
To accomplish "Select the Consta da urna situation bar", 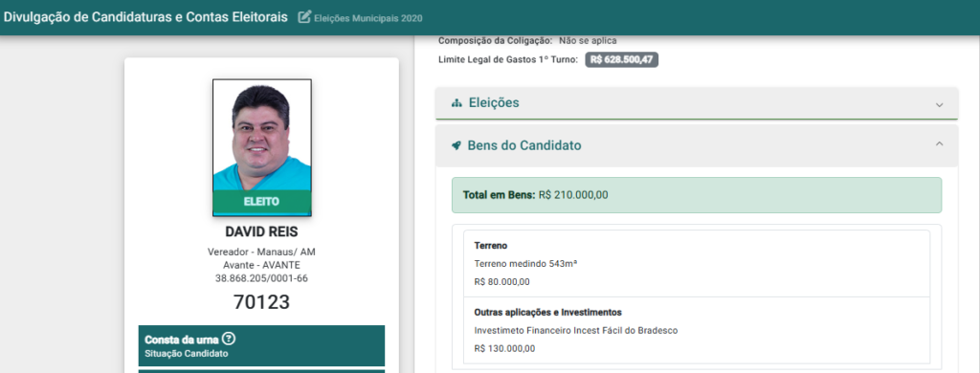I will pyautogui.click(x=261, y=345).
